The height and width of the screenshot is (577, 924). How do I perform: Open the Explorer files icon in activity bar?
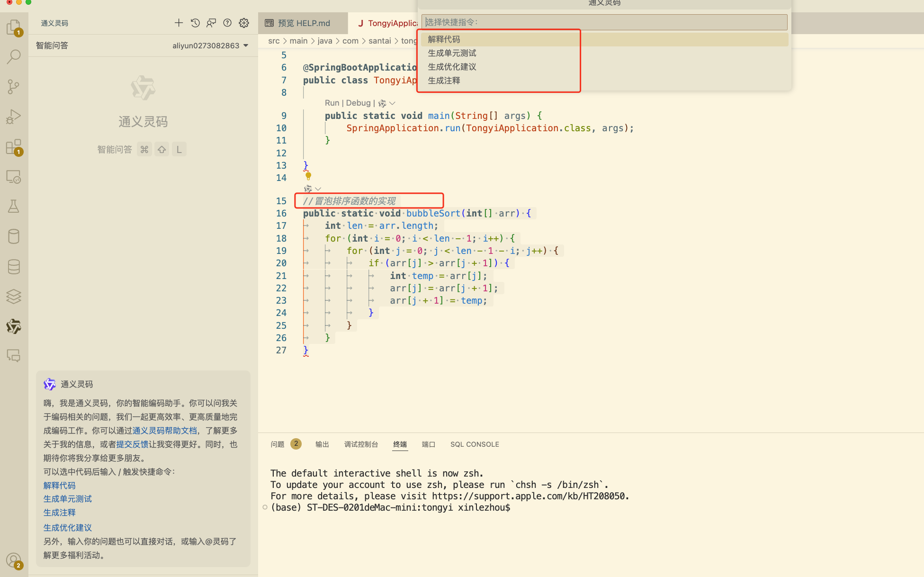point(14,27)
